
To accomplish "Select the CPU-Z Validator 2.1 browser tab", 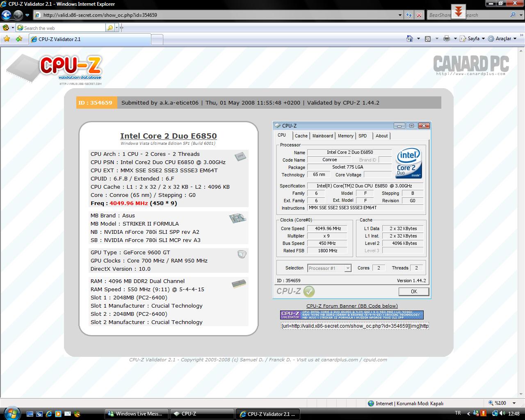I will [89, 39].
